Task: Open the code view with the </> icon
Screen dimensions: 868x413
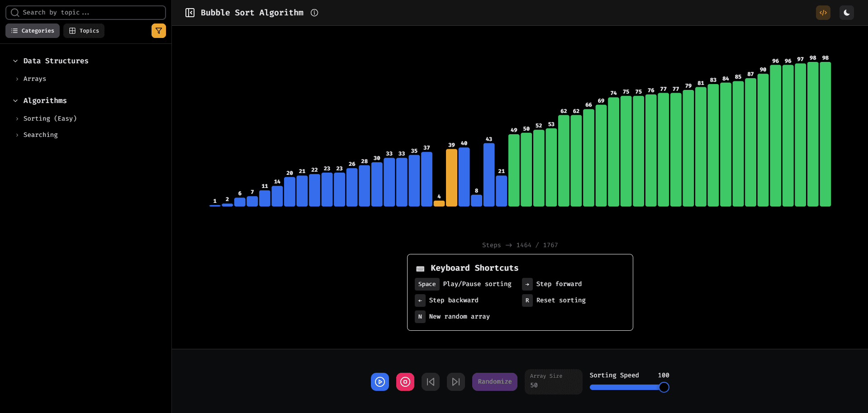Action: point(823,13)
